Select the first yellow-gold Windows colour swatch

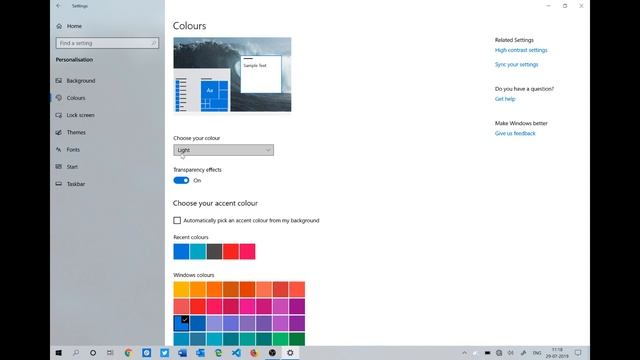[181, 289]
